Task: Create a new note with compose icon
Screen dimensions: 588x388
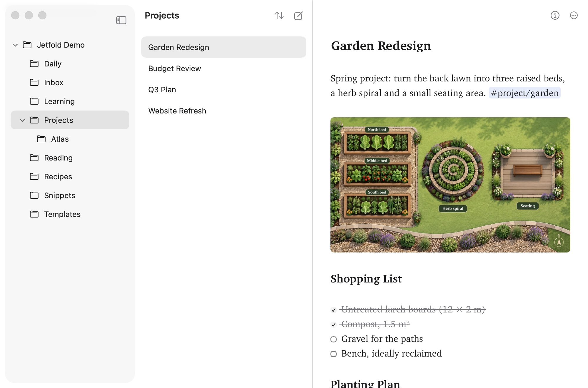Action: [x=298, y=16]
